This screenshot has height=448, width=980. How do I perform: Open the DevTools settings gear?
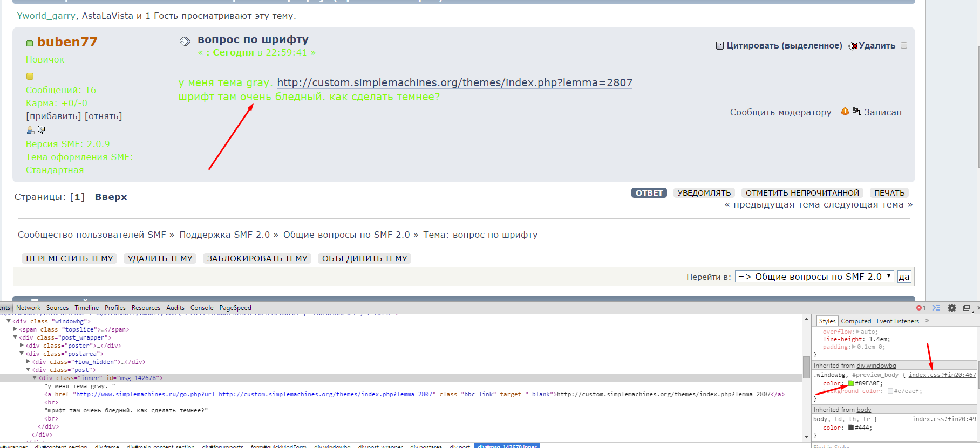coord(952,308)
